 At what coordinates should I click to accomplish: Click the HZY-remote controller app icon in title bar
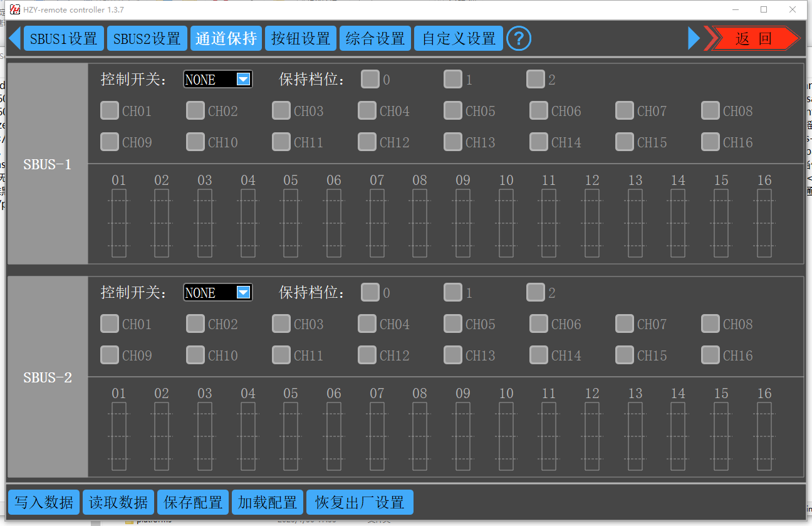pos(14,9)
